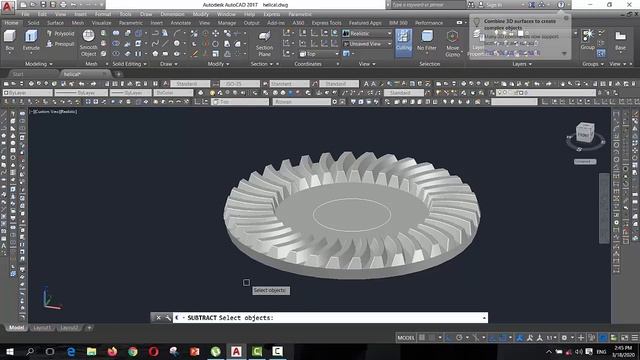640x360 pixels.
Task: Toggle drawing grid display in status bar
Action: 422,338
